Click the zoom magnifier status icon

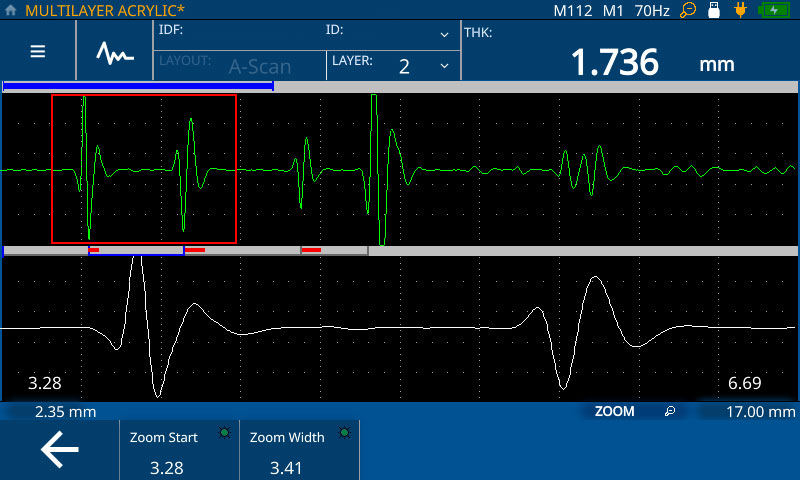click(688, 10)
